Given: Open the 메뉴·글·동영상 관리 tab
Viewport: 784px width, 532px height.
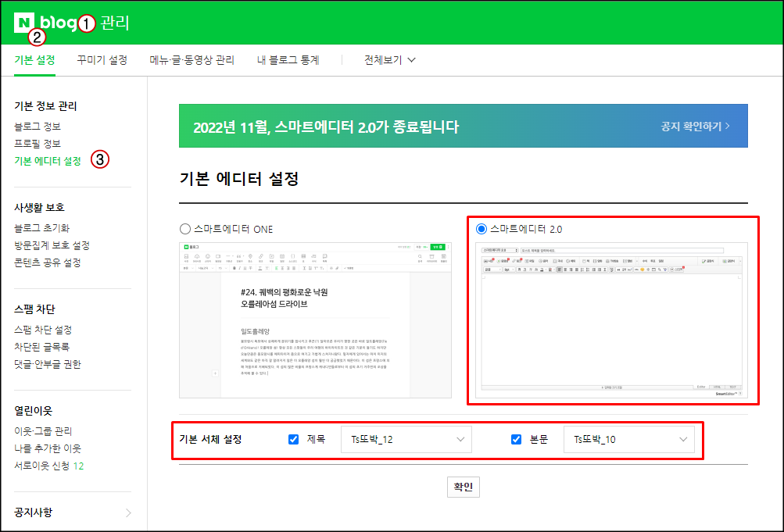Looking at the screenshot, I should [192, 60].
